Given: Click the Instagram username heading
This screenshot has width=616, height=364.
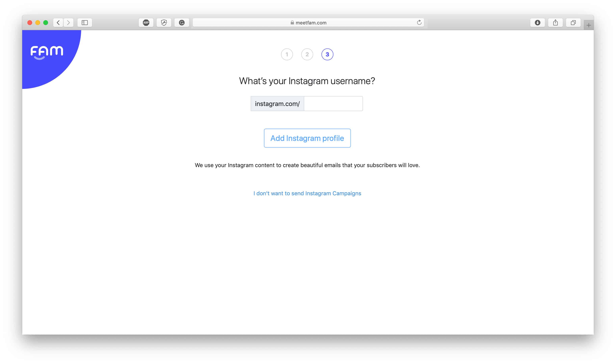Looking at the screenshot, I should pos(307,81).
